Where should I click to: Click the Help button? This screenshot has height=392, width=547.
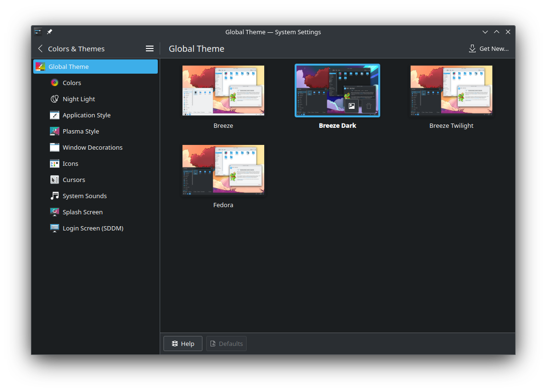[183, 344]
